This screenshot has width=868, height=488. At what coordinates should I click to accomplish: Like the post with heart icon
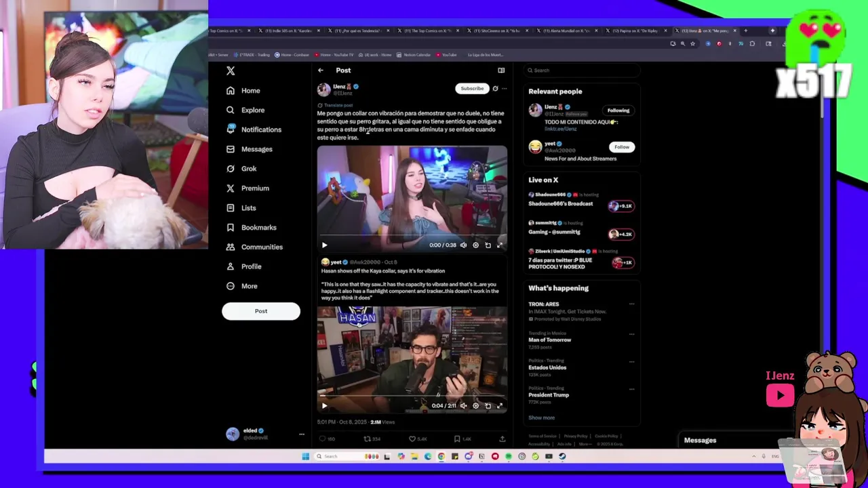pos(412,439)
